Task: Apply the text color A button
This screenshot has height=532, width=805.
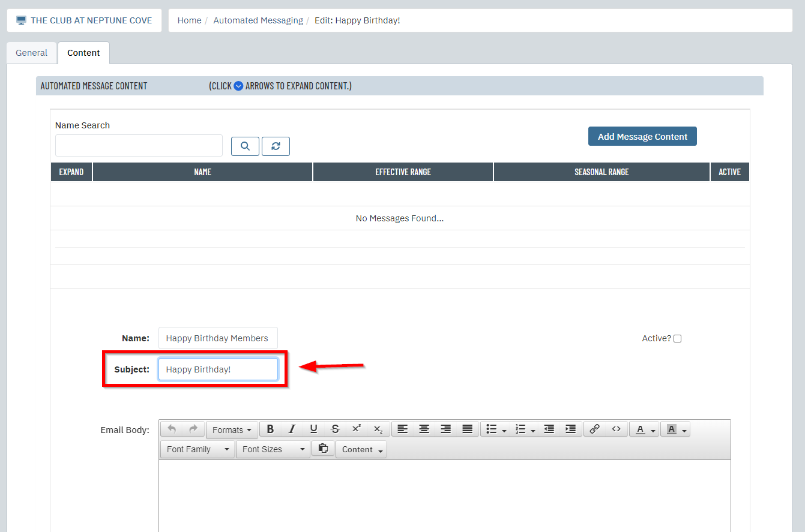Action: click(640, 429)
